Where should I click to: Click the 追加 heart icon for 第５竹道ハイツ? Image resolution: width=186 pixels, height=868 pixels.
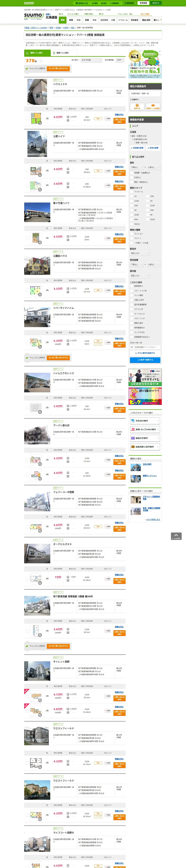point(108,238)
